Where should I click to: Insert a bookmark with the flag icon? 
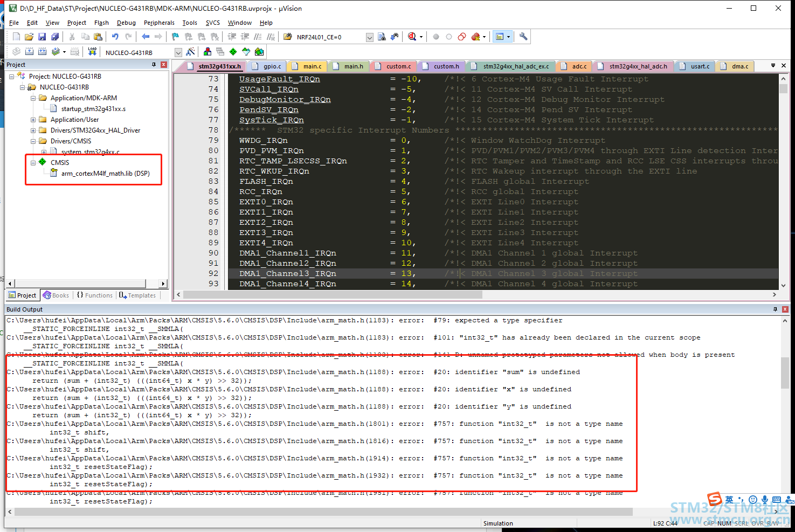coord(175,37)
